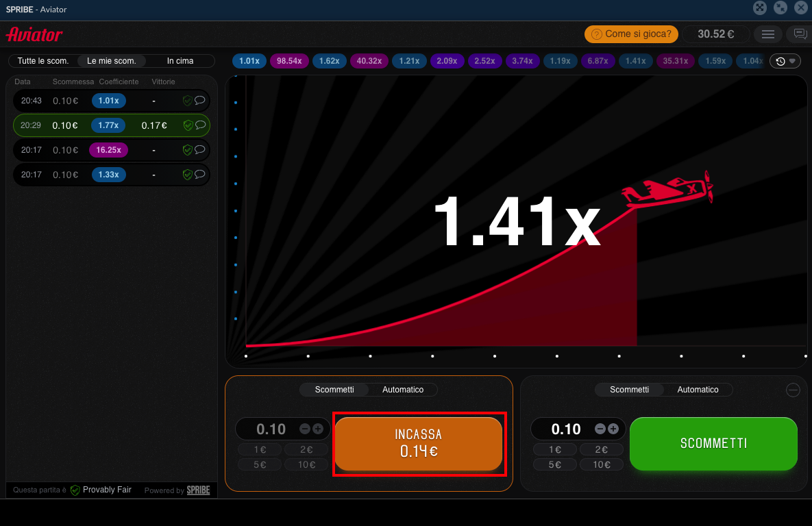Click the right panel bet amount field

coord(565,429)
